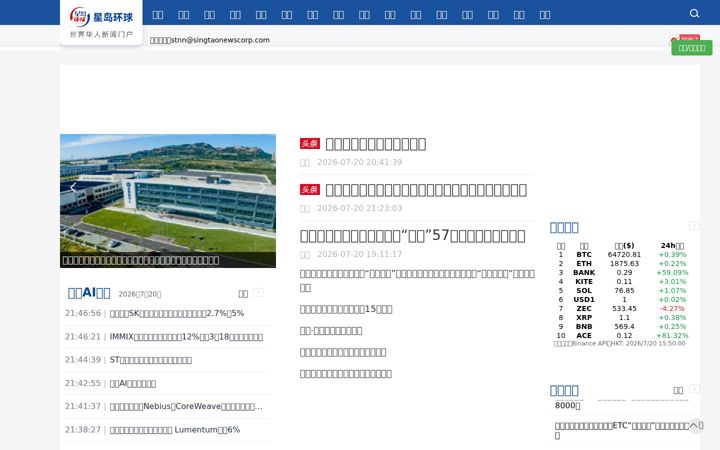Screen dimensions: 720x450
Task: Open the headline containing the number 57
Action: (412, 236)
